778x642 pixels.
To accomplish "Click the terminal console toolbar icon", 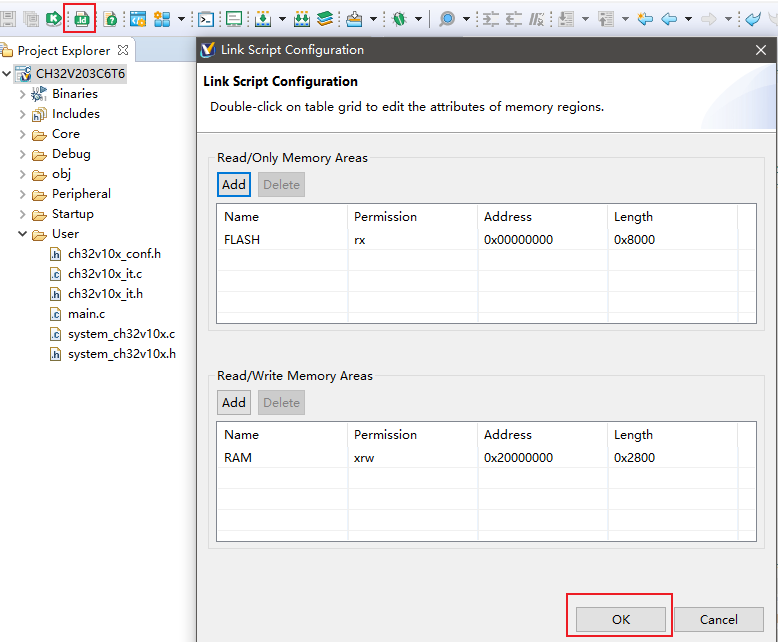I will (x=205, y=19).
